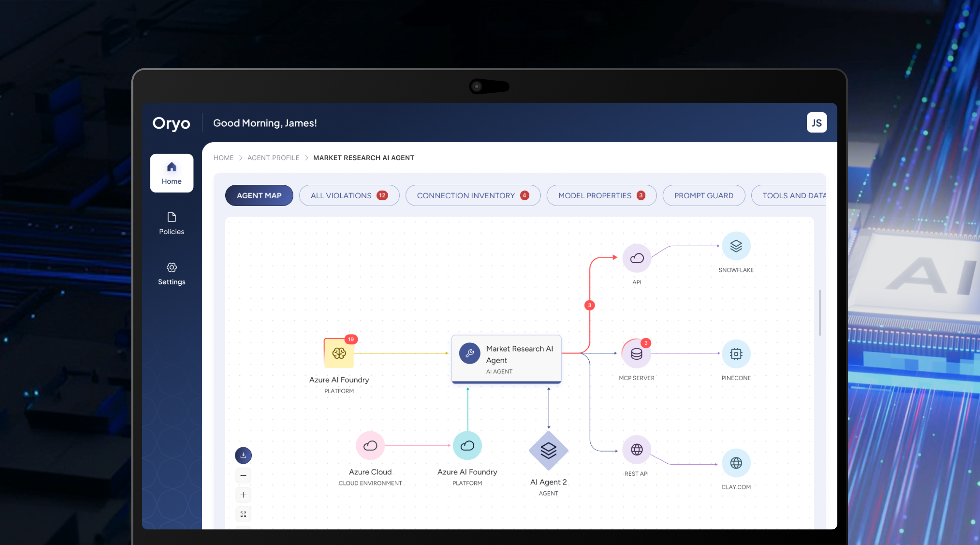Zoom in with the plus button
Screen dimensions: 980x545
(x=243, y=495)
